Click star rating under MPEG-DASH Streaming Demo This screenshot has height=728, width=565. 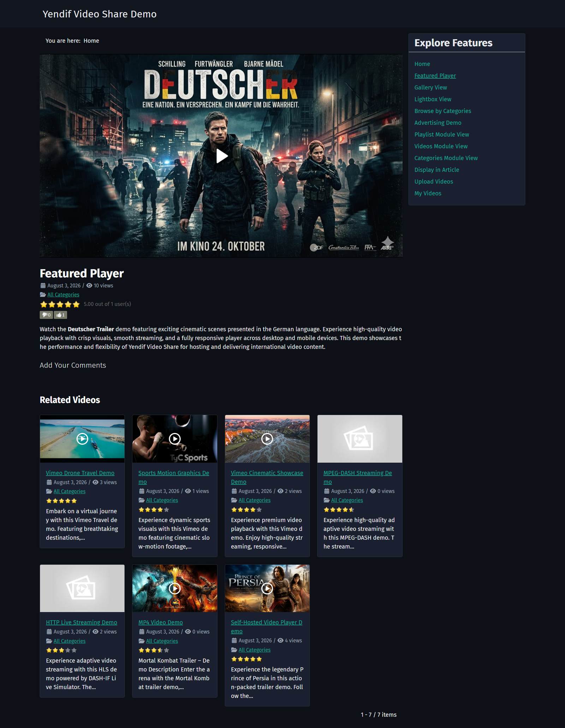[x=339, y=510]
